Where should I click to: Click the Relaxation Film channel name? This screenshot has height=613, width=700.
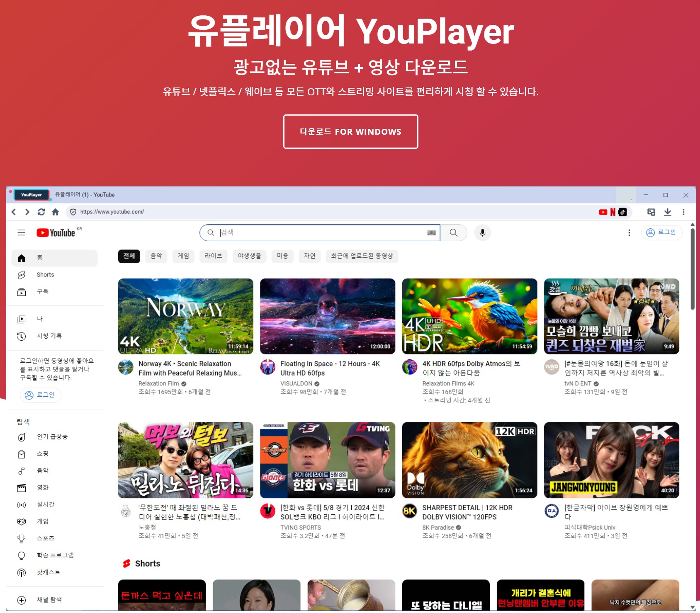(x=159, y=384)
